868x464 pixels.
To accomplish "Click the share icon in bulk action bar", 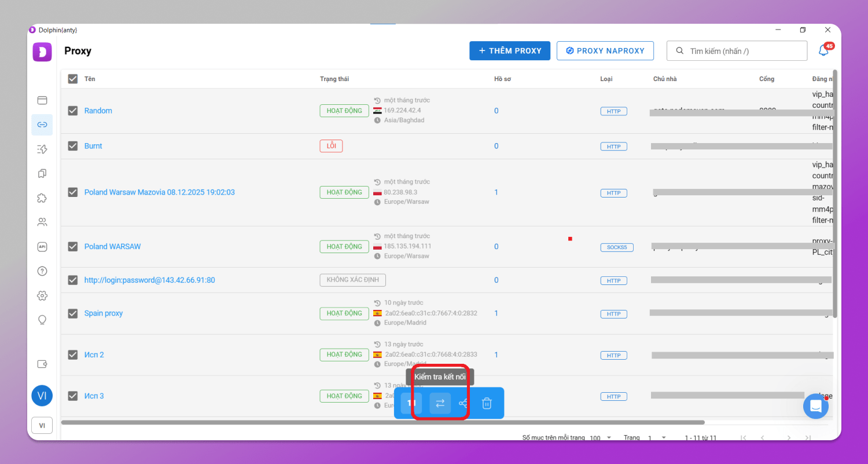I will pyautogui.click(x=464, y=403).
